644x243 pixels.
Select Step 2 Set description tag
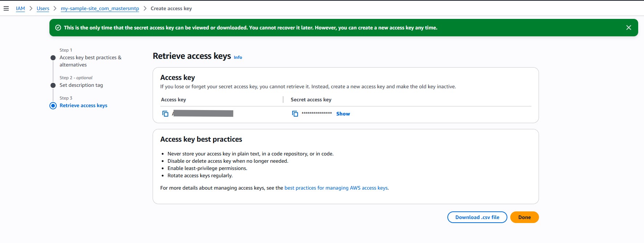tap(81, 85)
